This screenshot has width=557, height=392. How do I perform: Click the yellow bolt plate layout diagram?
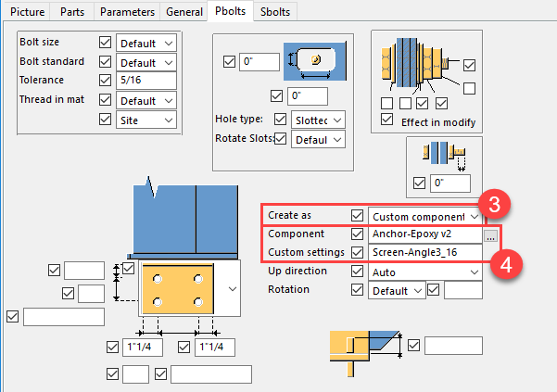pyautogui.click(x=176, y=287)
